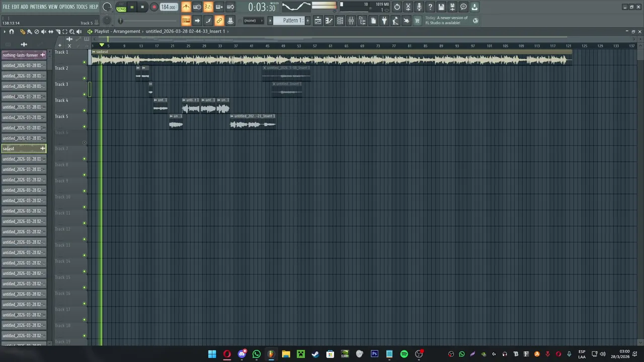Open Spotify from the Windows taskbar

(x=404, y=354)
